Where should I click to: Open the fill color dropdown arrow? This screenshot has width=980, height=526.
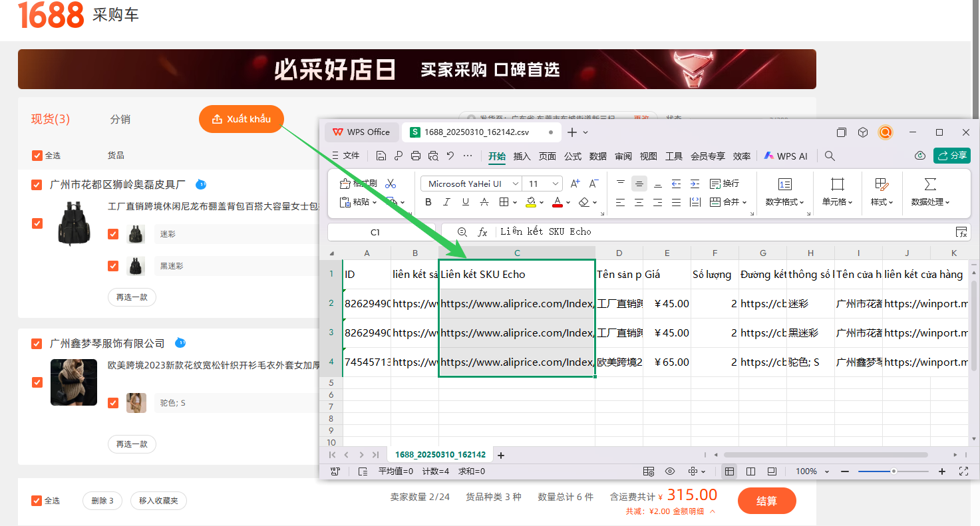tap(542, 202)
